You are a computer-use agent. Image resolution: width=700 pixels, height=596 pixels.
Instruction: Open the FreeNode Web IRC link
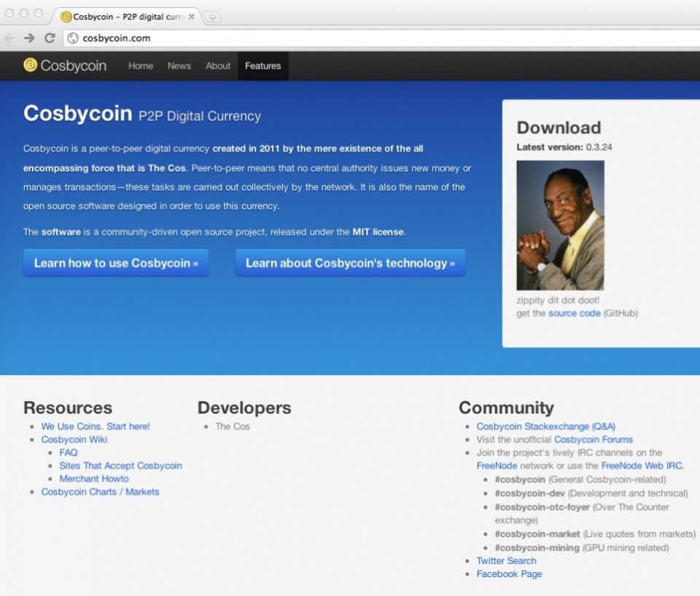tap(642, 465)
